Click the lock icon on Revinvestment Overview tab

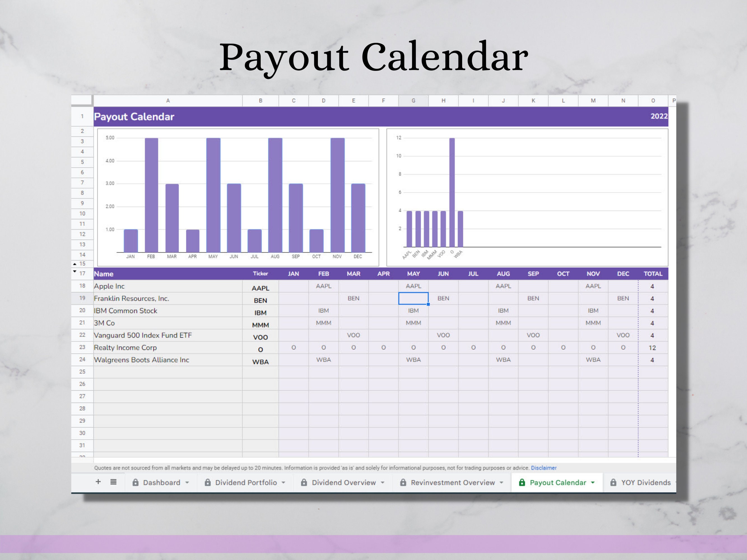click(x=403, y=482)
